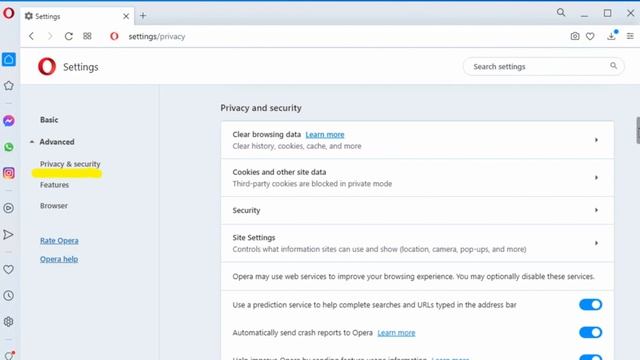Open Player icon in sidebar
The image size is (640, 360).
pyautogui.click(x=9, y=208)
